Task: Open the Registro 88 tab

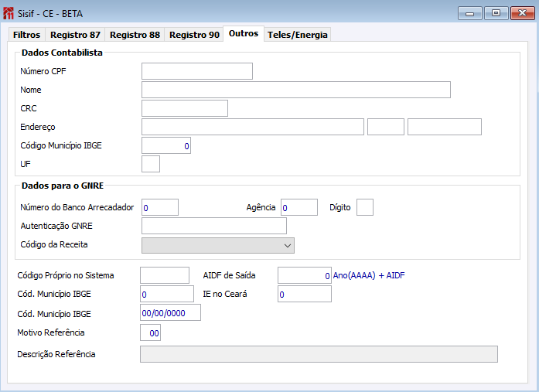Action: pos(135,35)
